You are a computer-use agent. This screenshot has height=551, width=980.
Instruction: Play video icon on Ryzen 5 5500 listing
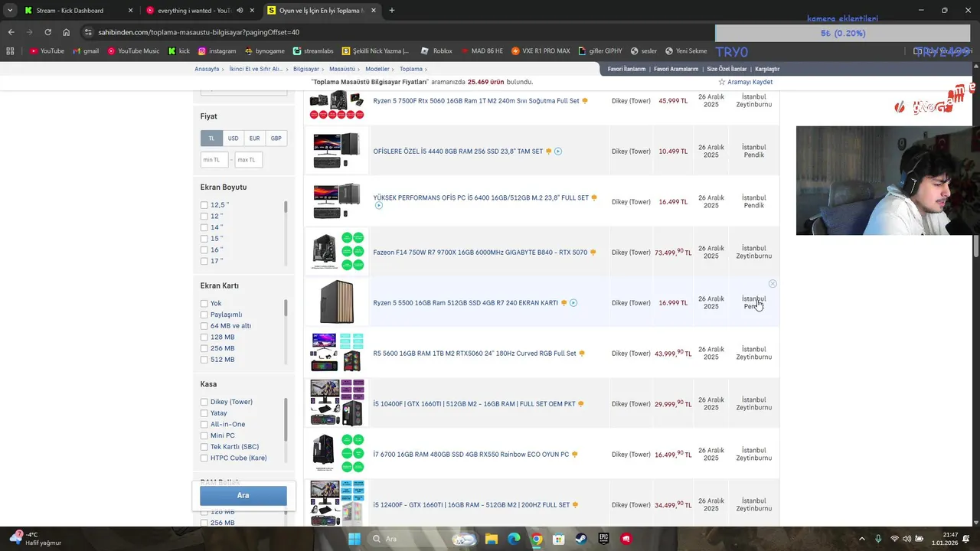pos(573,303)
